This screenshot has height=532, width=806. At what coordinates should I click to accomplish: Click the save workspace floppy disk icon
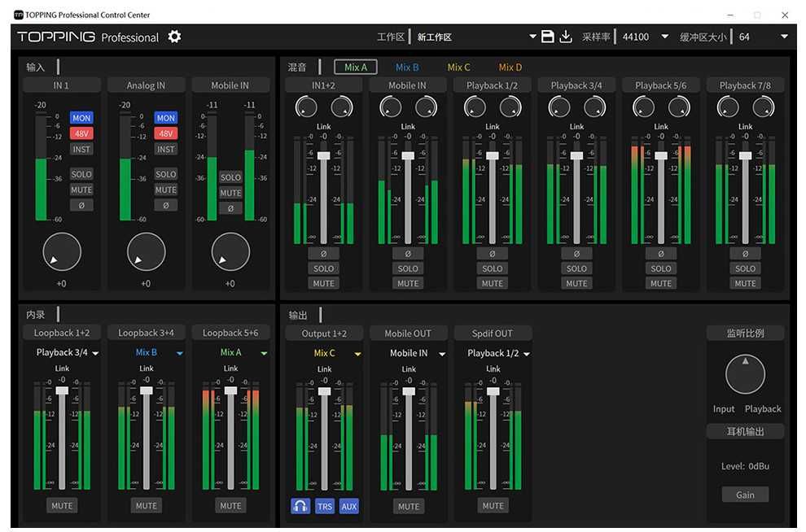tap(548, 37)
